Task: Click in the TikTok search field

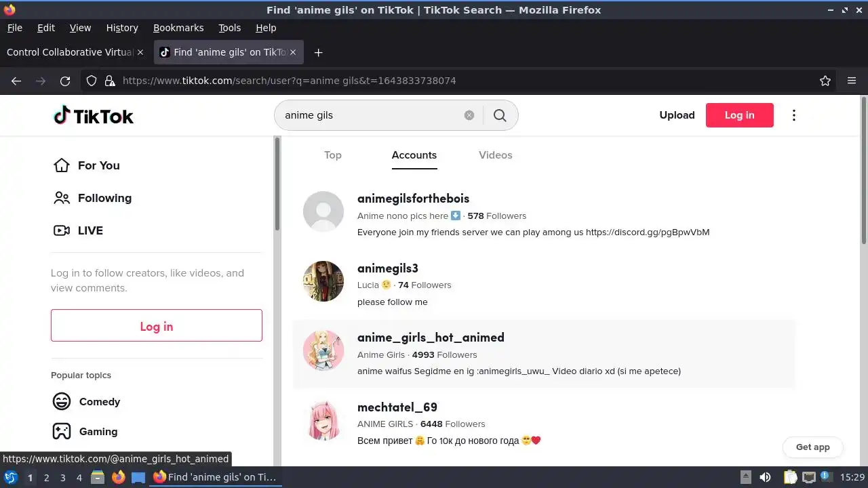Action: (370, 115)
